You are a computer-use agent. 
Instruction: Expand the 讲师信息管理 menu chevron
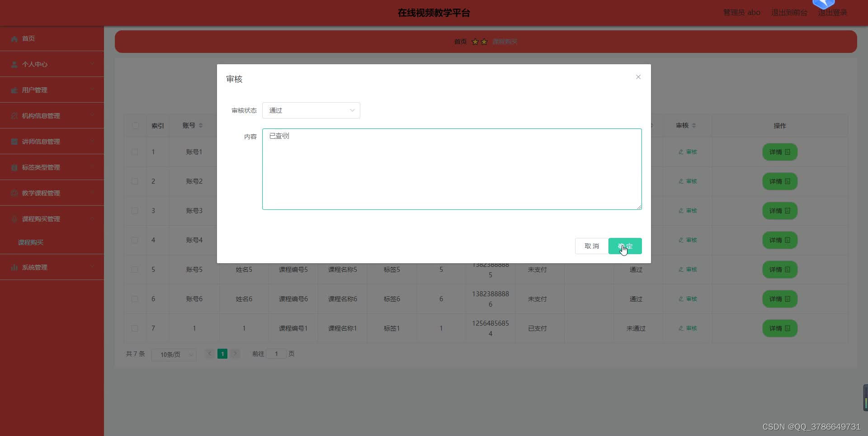tap(92, 141)
